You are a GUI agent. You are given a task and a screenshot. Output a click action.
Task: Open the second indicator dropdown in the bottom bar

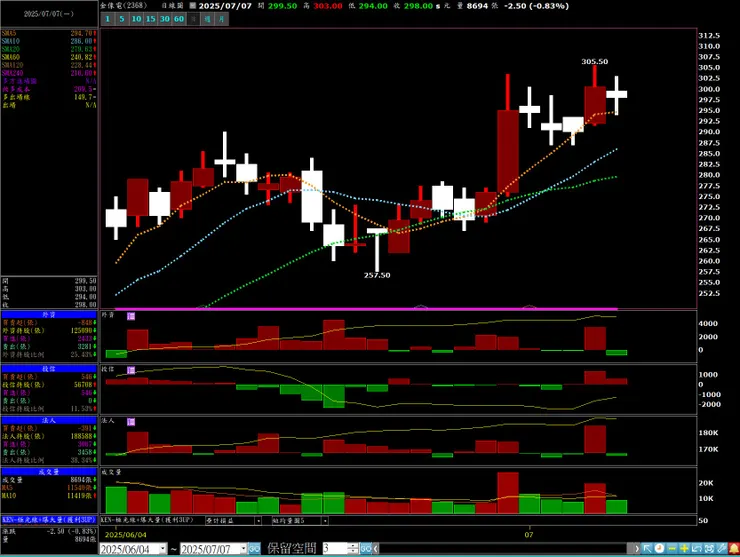(x=325, y=521)
